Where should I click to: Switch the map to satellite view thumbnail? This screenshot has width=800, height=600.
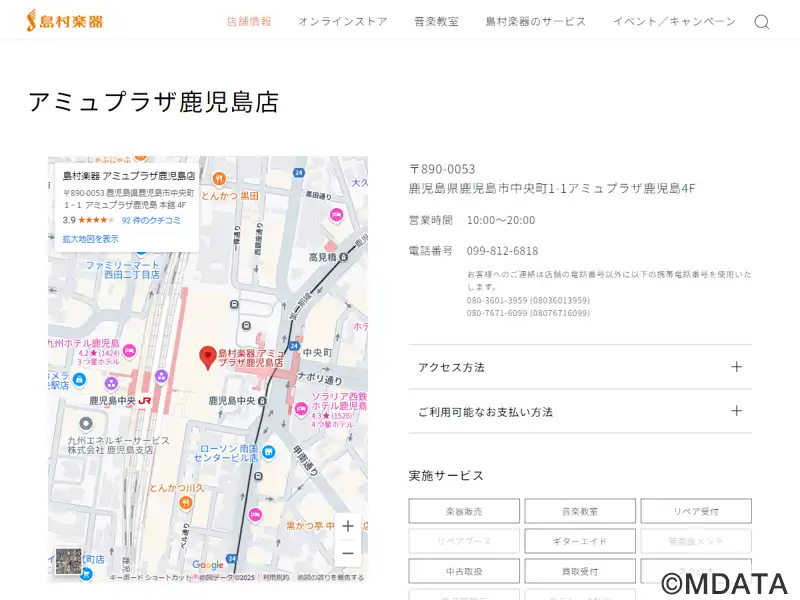pyautogui.click(x=68, y=561)
